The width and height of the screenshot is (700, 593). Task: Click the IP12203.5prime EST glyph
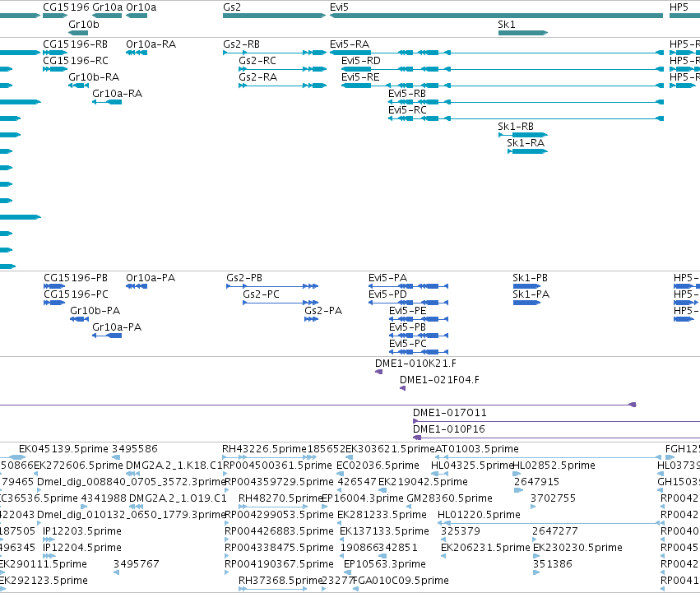[49, 540]
